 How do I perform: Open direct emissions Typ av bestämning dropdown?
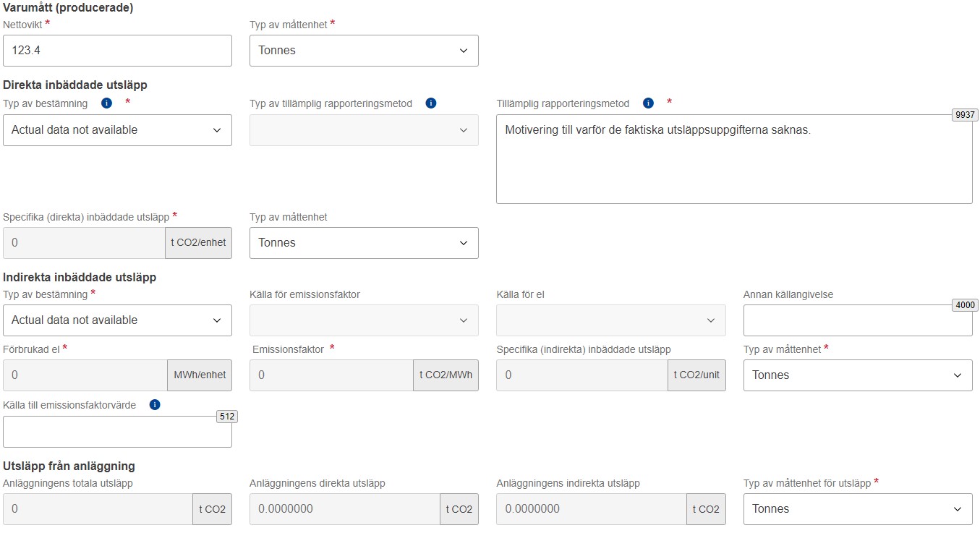pos(117,130)
